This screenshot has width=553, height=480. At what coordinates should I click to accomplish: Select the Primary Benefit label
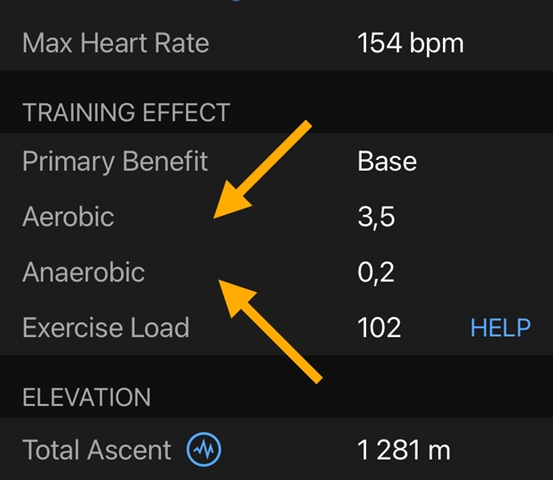click(x=115, y=162)
